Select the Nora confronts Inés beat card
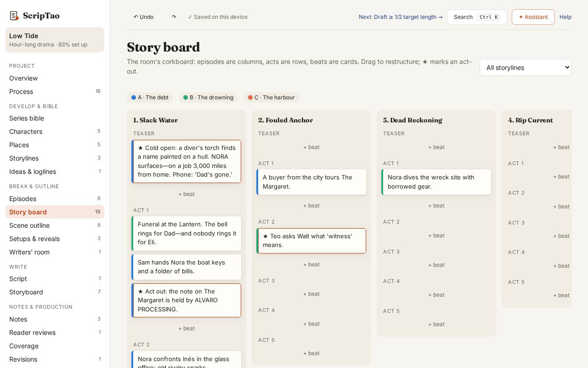The image size is (588, 368). coord(187,360)
